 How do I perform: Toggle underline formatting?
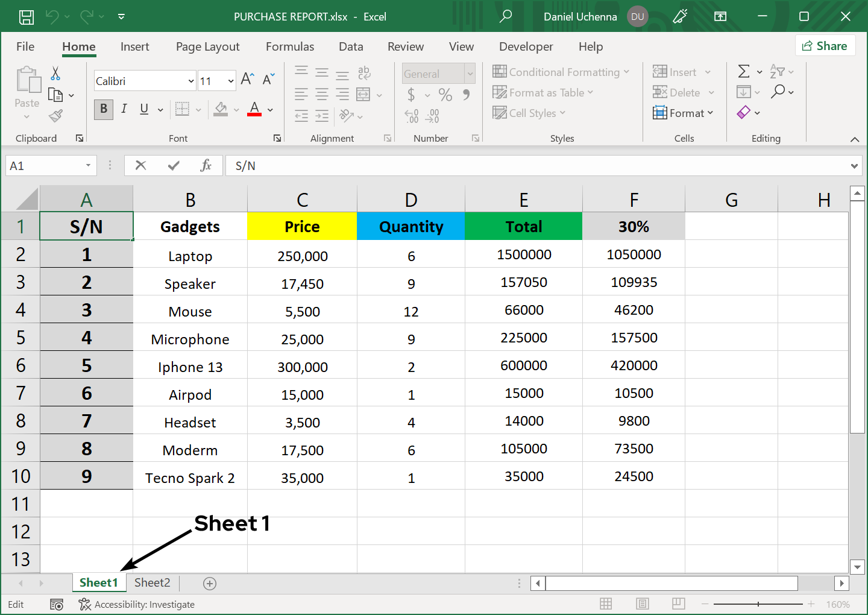coord(145,110)
